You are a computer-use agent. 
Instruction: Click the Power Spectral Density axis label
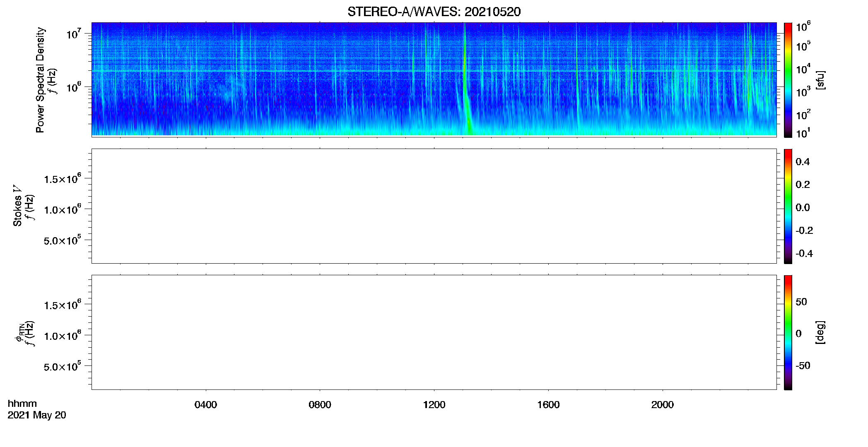point(40,80)
